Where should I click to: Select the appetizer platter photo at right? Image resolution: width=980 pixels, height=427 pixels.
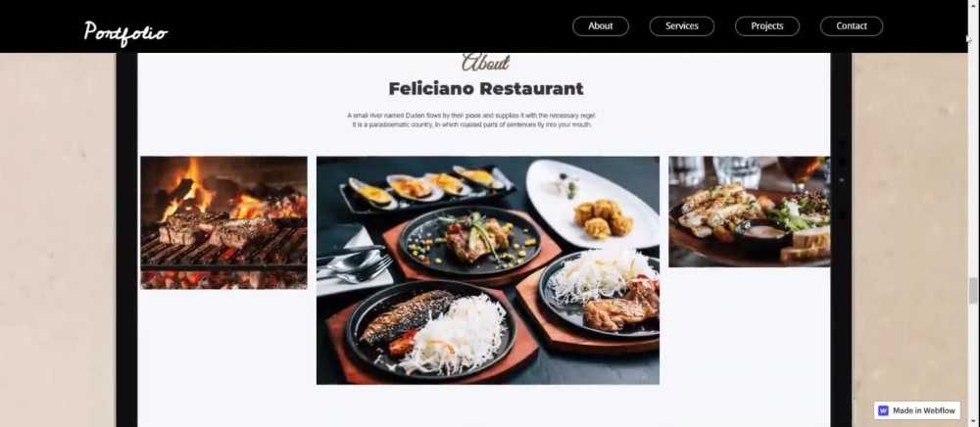pos(750,212)
